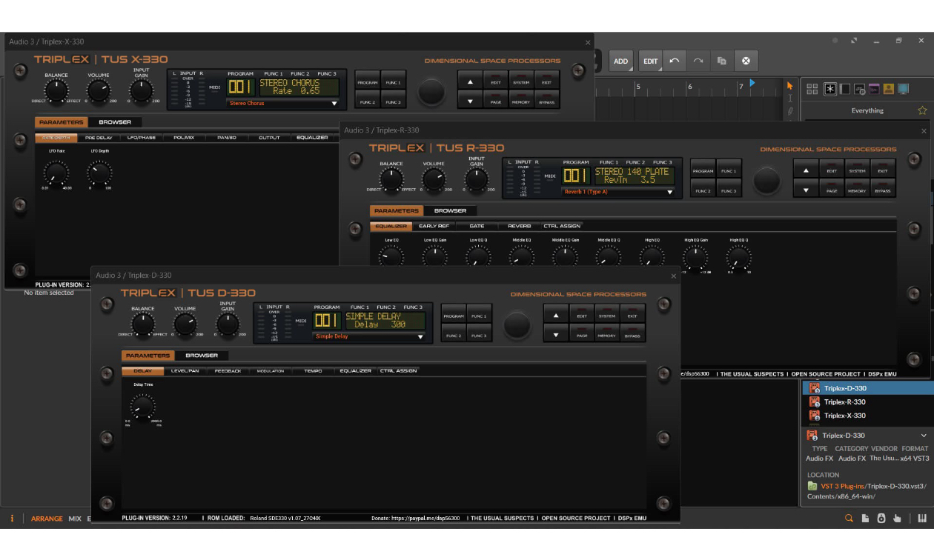The image size is (934, 560).
Task: Open the Stereo Chorus preset dropdown
Action: pos(282,104)
